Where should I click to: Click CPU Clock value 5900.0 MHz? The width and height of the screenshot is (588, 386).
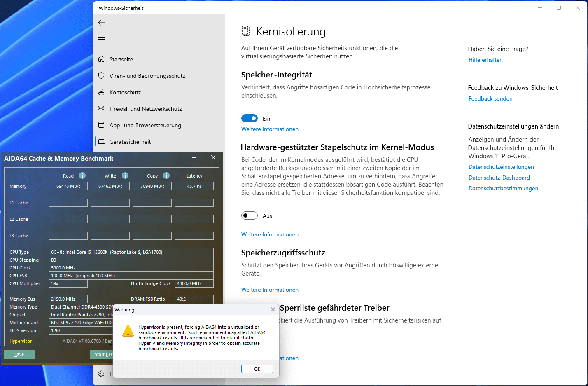[x=131, y=268]
